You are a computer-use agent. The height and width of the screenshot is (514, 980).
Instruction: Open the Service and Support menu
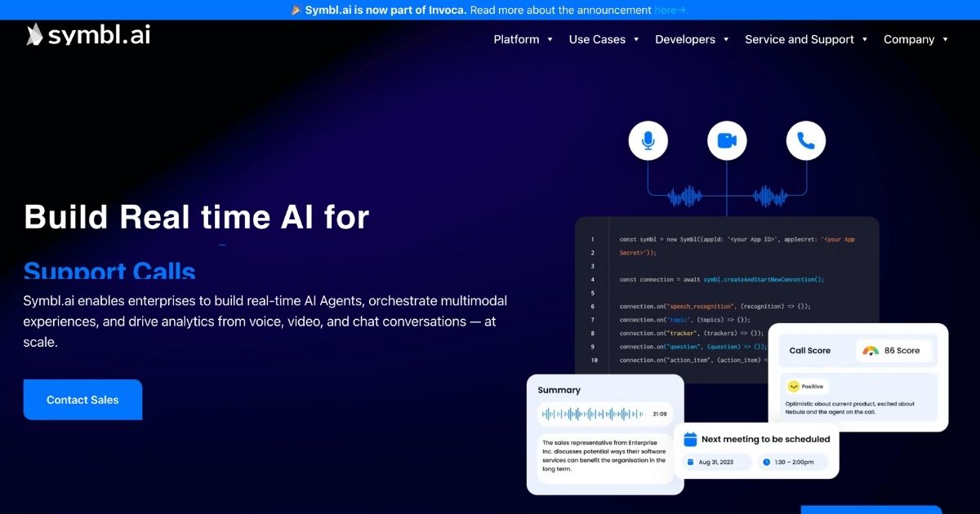click(x=800, y=39)
